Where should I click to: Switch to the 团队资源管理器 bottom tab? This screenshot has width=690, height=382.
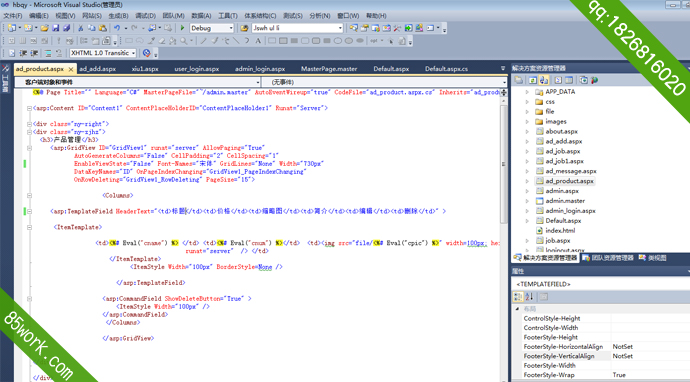click(608, 258)
